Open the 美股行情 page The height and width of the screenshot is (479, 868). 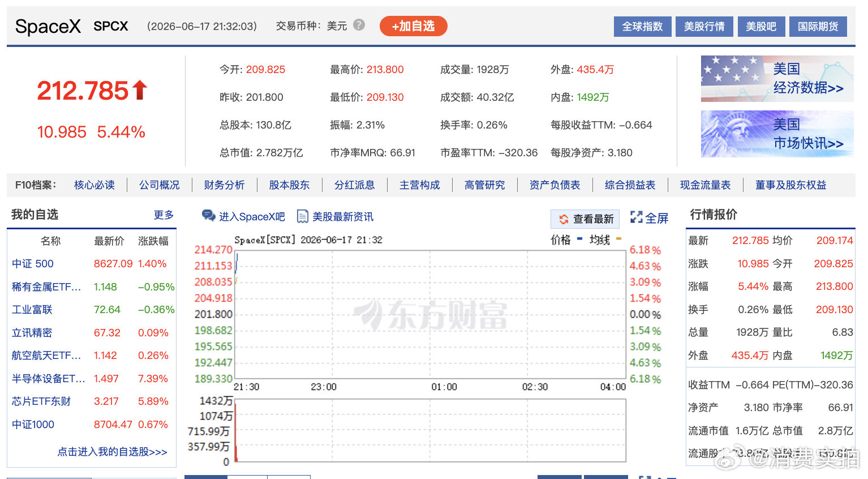point(704,27)
